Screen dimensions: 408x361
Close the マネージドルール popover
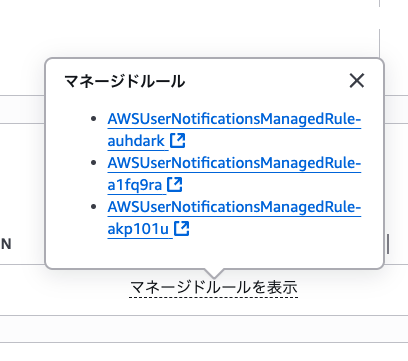(x=357, y=81)
